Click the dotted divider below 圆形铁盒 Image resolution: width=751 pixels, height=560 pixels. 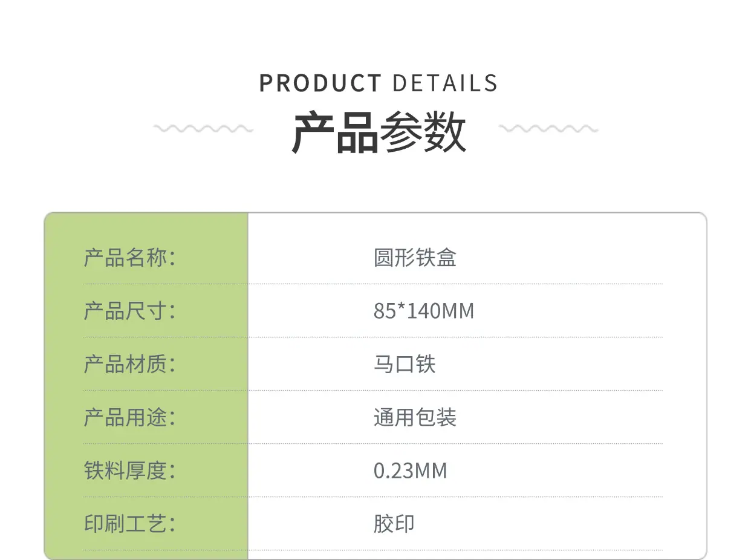[373, 284]
